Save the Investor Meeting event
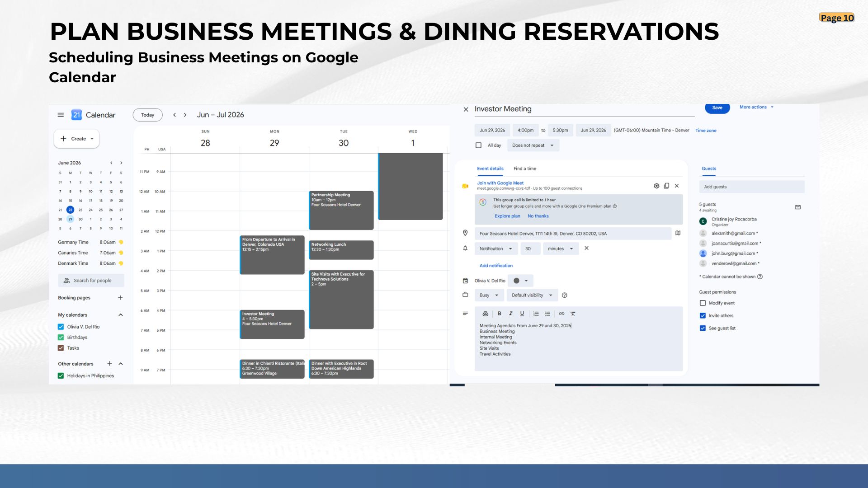 717,108
